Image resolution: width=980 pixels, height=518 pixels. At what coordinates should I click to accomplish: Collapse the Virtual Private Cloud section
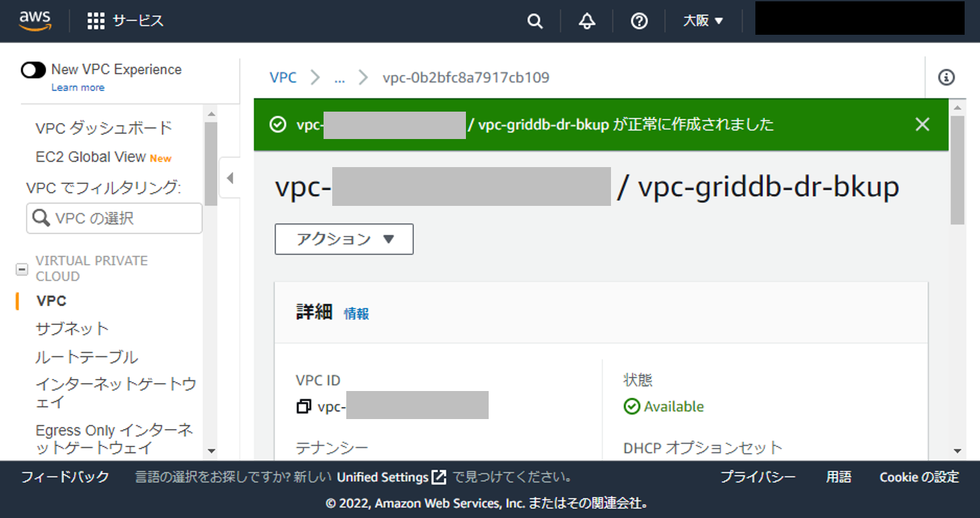[22, 269]
